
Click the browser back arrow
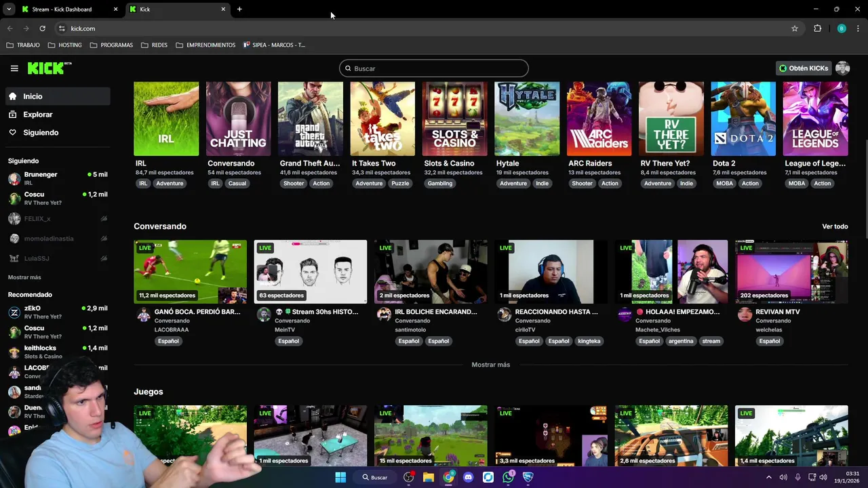point(9,28)
